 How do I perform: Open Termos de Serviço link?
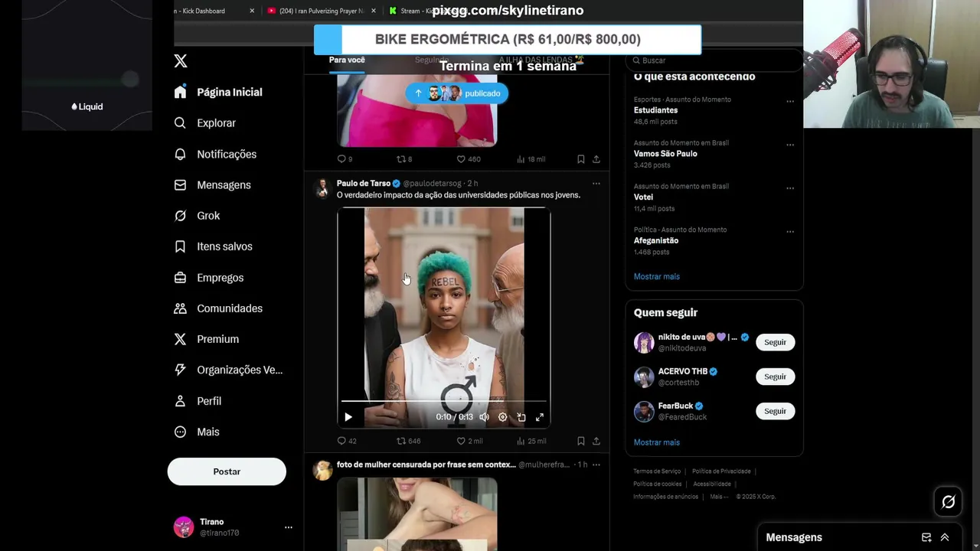pyautogui.click(x=657, y=471)
